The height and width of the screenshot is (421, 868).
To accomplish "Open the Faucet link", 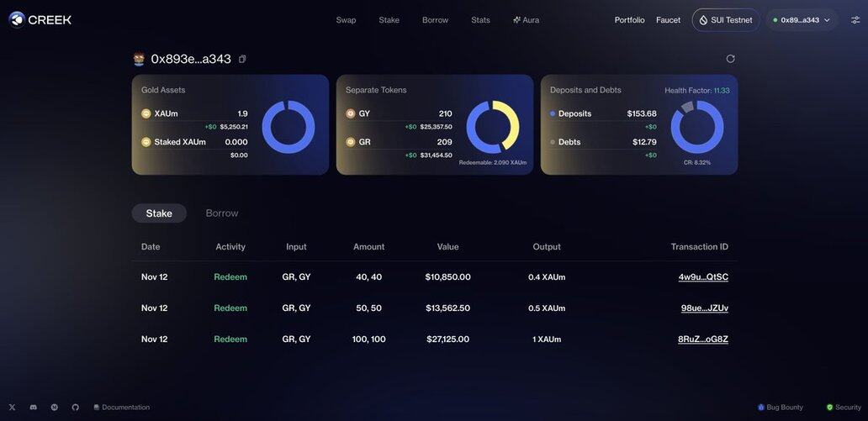I will [x=668, y=20].
